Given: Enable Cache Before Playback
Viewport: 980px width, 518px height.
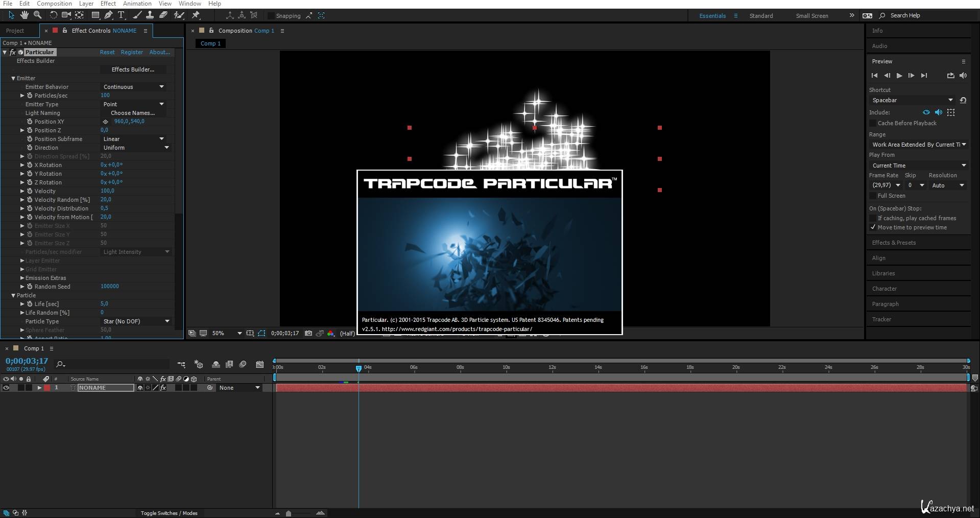Looking at the screenshot, I should coord(873,123).
